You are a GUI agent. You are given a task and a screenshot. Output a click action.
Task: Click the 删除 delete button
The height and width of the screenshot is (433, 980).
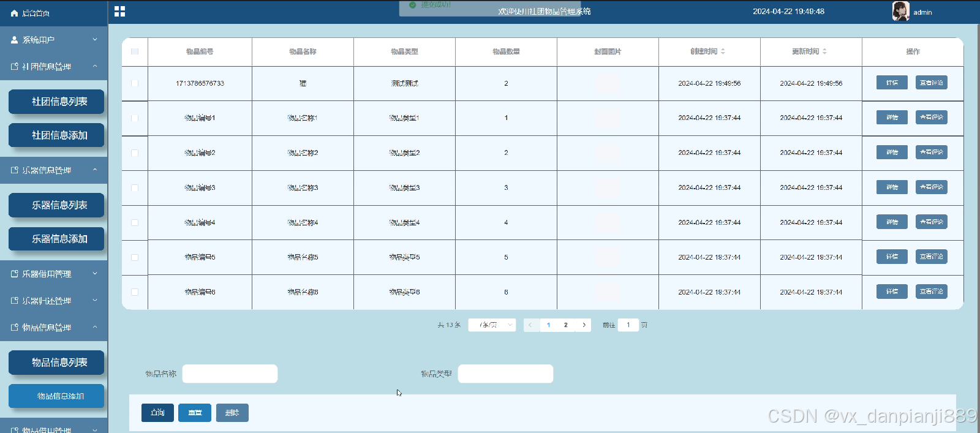232,413
